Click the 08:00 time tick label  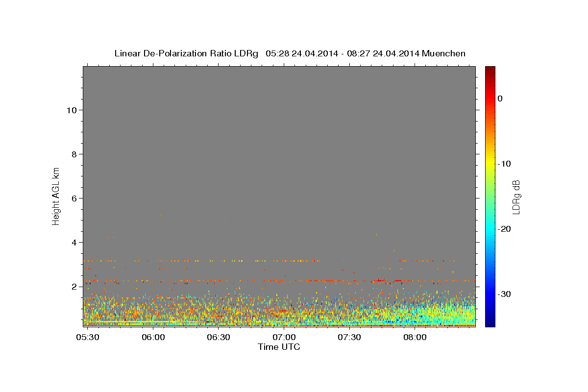pyautogui.click(x=415, y=338)
